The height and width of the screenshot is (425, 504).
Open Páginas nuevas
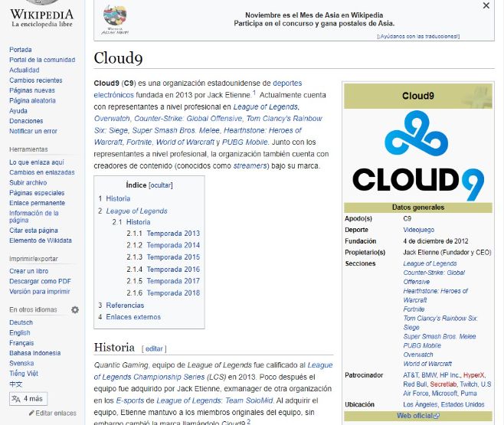32,90
